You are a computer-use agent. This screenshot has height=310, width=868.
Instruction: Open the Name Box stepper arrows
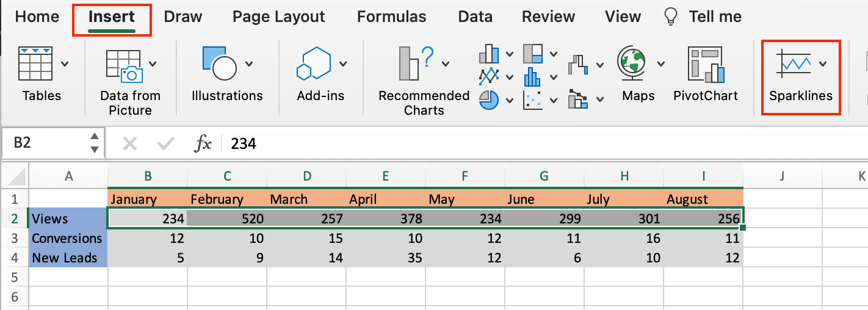coord(94,143)
